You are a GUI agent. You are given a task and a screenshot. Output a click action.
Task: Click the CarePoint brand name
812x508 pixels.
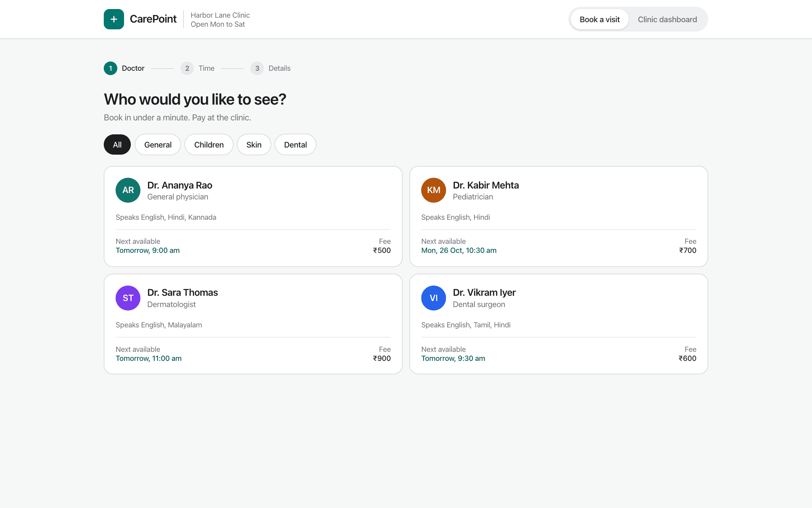click(x=153, y=19)
